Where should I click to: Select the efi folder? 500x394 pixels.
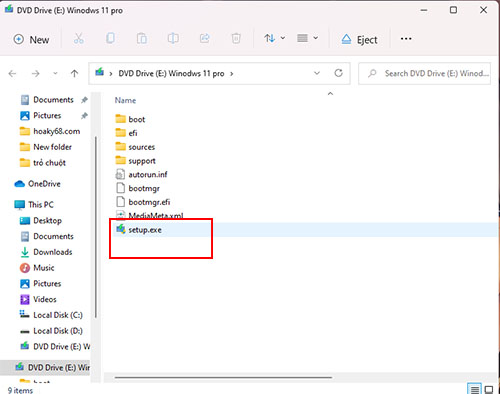126,133
